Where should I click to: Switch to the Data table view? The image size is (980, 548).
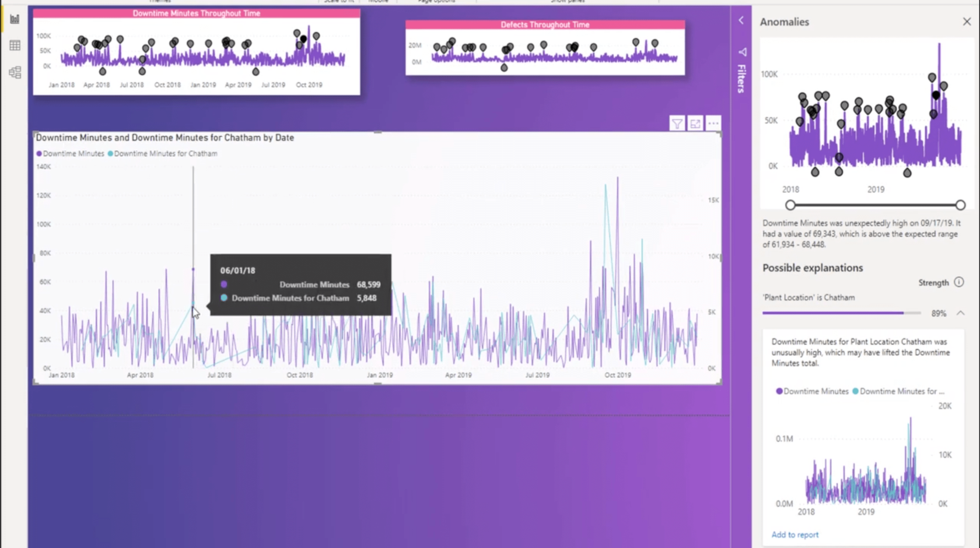coord(15,45)
